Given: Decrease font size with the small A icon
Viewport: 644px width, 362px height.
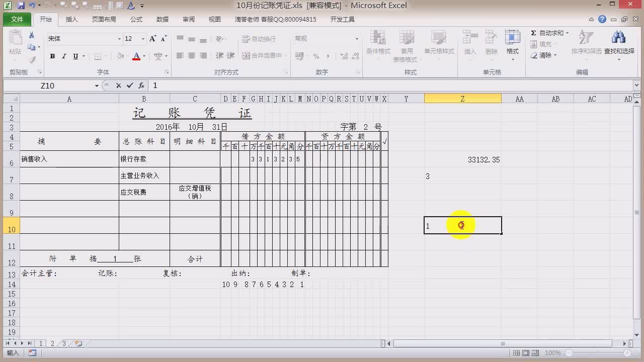Looking at the screenshot, I should pyautogui.click(x=164, y=39).
